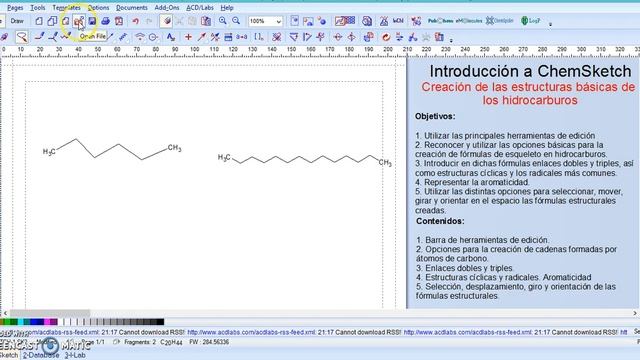Image resolution: width=640 pixels, height=360 pixels.
Task: Select the Reaction Arrow tool
Action: 202,37
